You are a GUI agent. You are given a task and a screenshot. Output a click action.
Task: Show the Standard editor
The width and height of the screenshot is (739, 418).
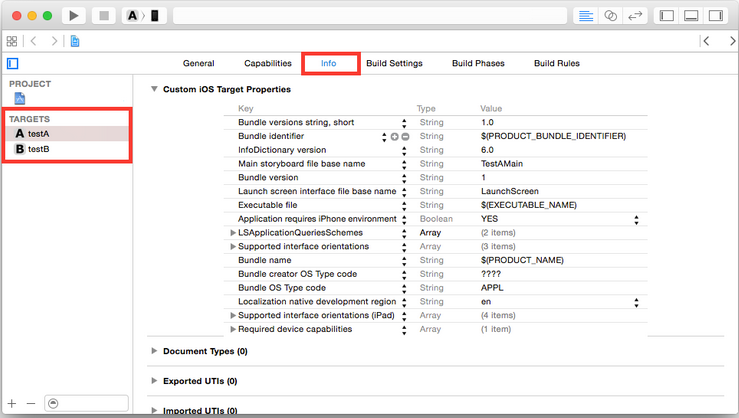tap(585, 16)
